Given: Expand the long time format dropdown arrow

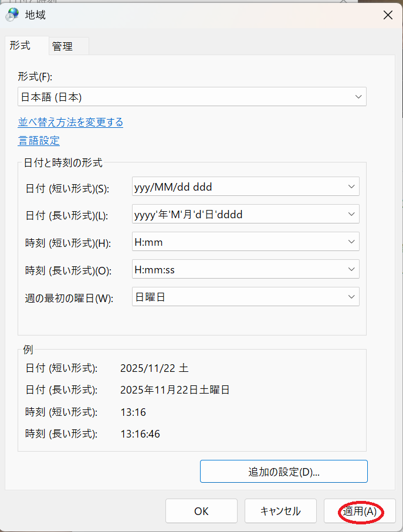Looking at the screenshot, I should 351,269.
